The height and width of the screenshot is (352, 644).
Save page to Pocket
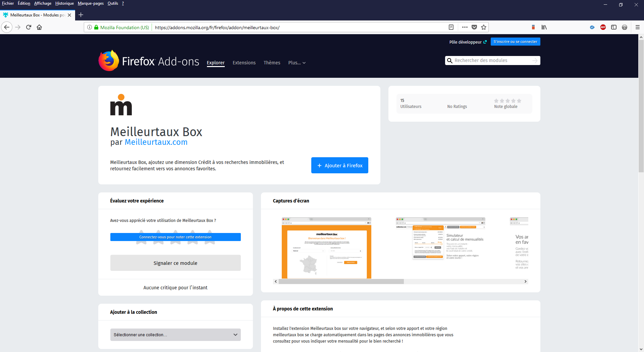[474, 27]
